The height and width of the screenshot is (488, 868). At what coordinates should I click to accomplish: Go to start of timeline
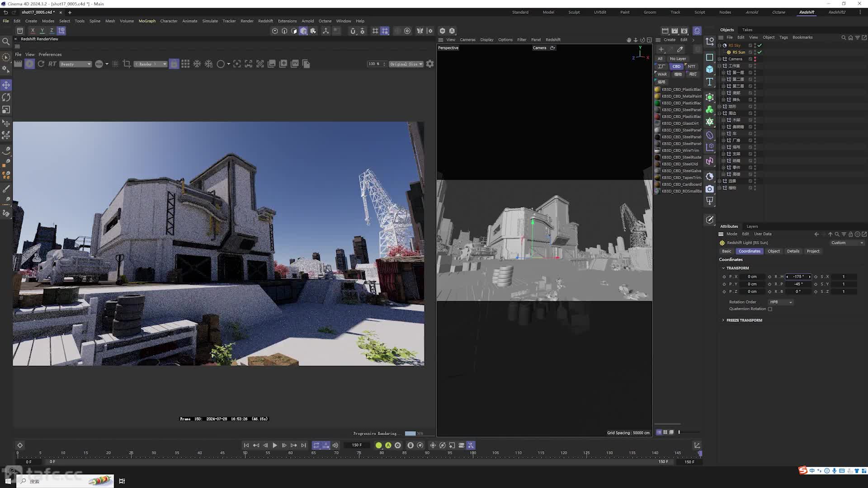pyautogui.click(x=246, y=446)
